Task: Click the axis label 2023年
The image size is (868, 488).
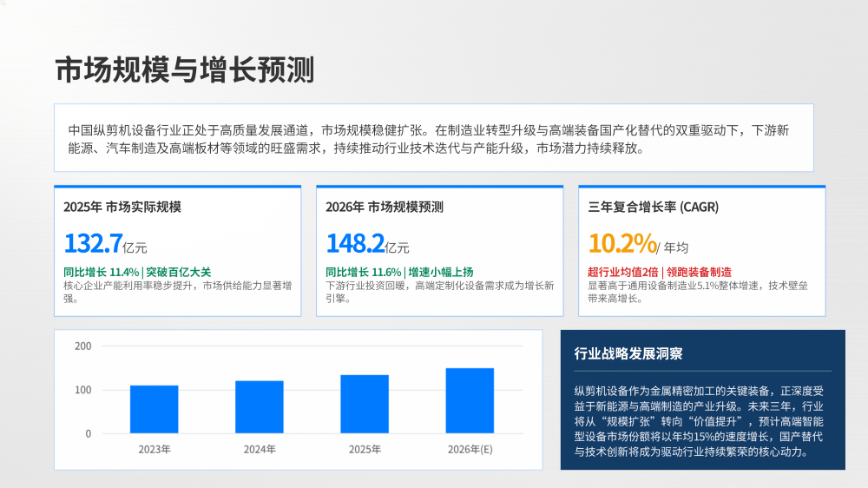Action: pyautogui.click(x=155, y=449)
